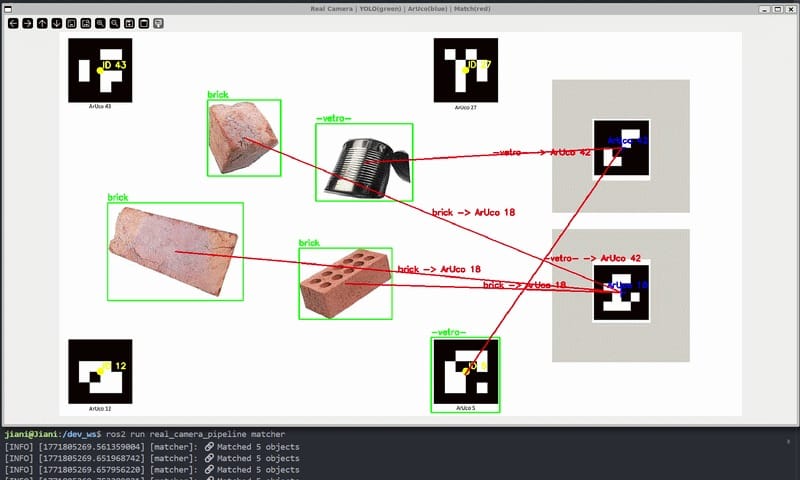The height and width of the screenshot is (480, 800).
Task: Copy image to clipboard toolbar icon
Action: click(x=144, y=22)
